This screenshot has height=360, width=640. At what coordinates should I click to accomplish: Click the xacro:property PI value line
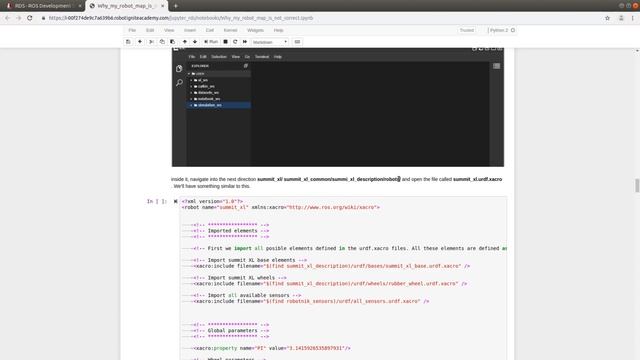272,348
